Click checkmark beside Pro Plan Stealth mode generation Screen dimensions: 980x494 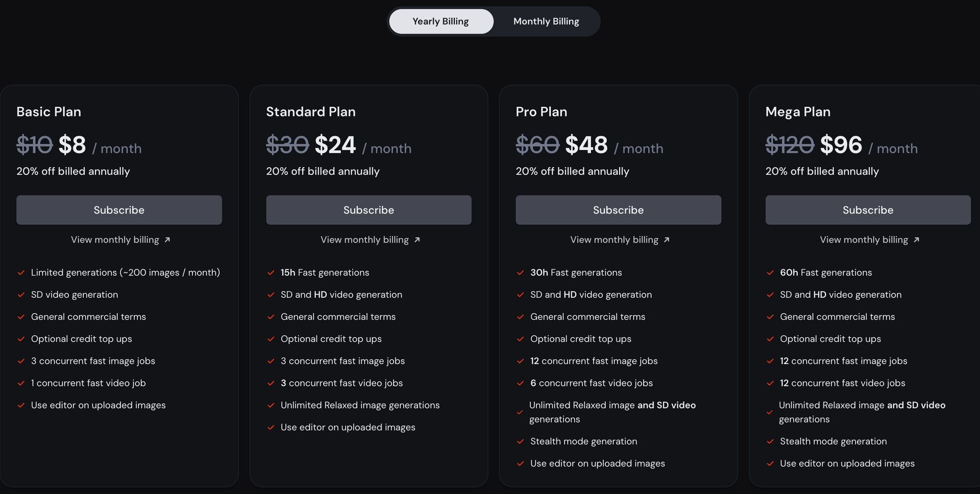coord(520,441)
